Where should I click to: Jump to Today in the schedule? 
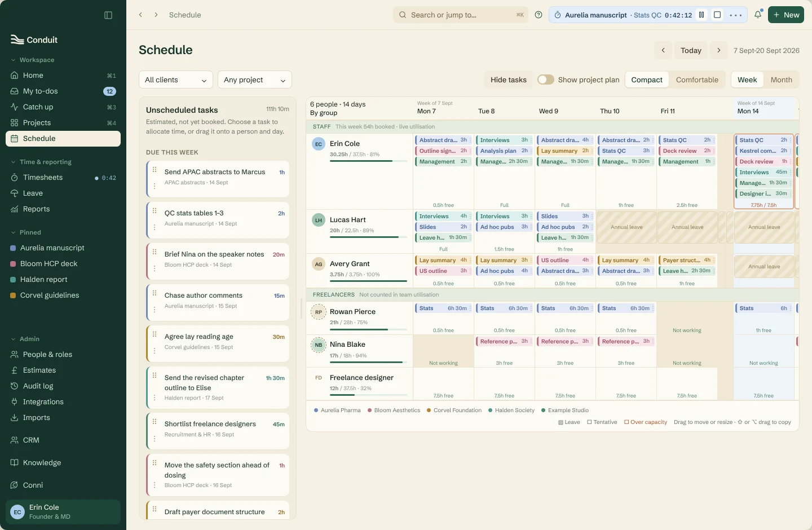691,50
